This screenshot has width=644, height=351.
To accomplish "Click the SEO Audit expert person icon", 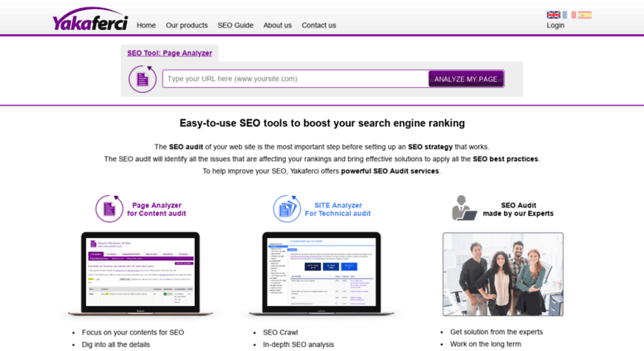I will coord(464,208).
